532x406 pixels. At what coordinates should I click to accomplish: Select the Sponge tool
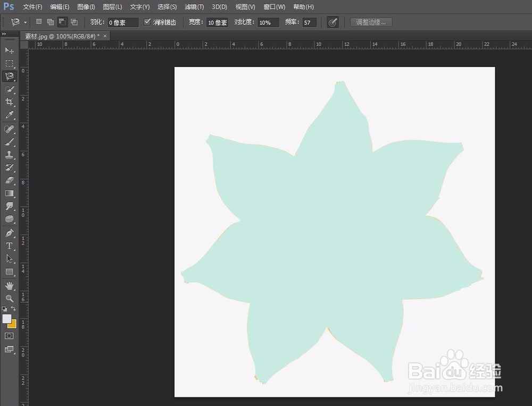(x=9, y=219)
